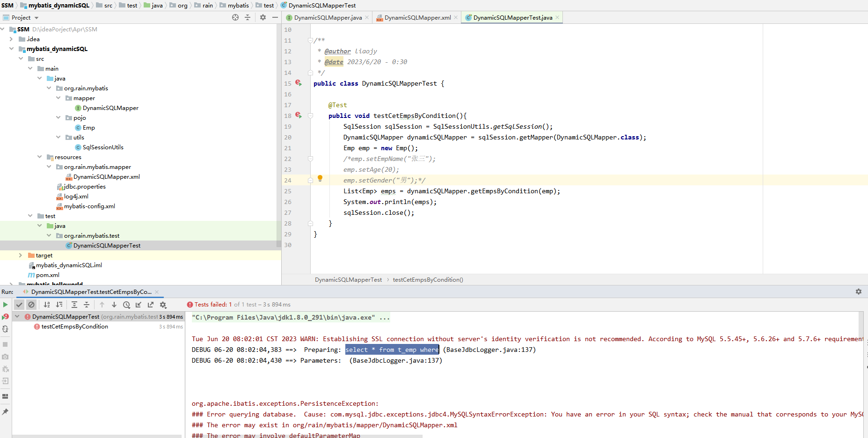Collapse the main folder in Project tree
The height and width of the screenshot is (438, 868).
30,68
